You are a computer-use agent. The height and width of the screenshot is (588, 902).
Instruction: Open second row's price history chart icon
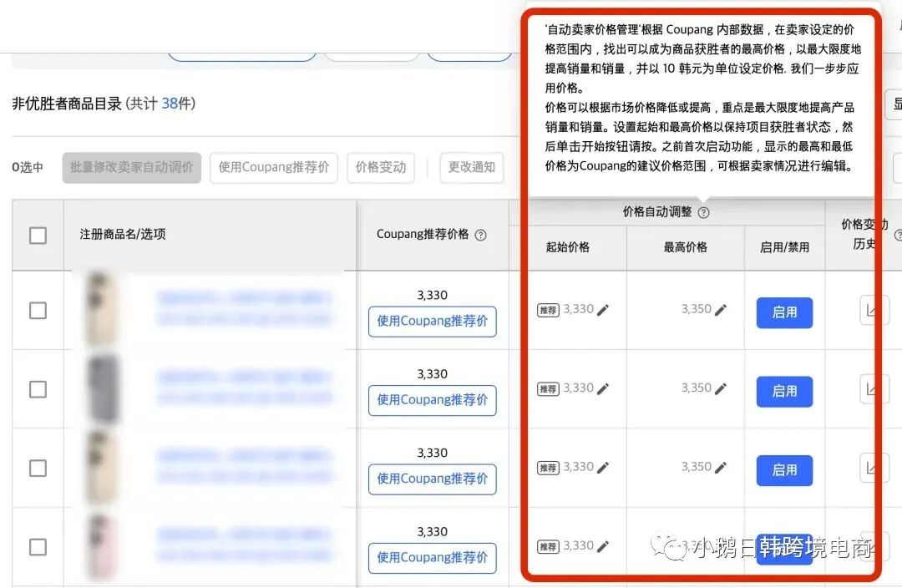874,388
